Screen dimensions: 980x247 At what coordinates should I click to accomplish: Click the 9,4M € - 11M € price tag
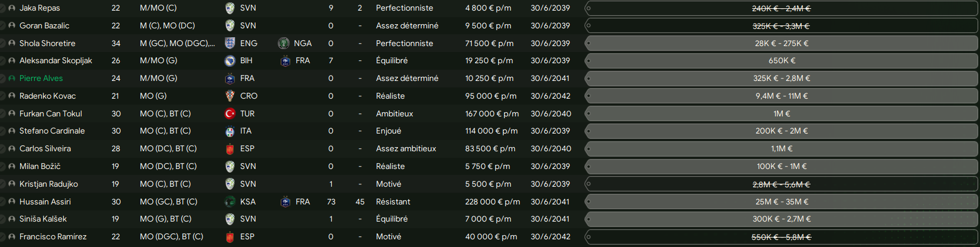click(x=782, y=96)
